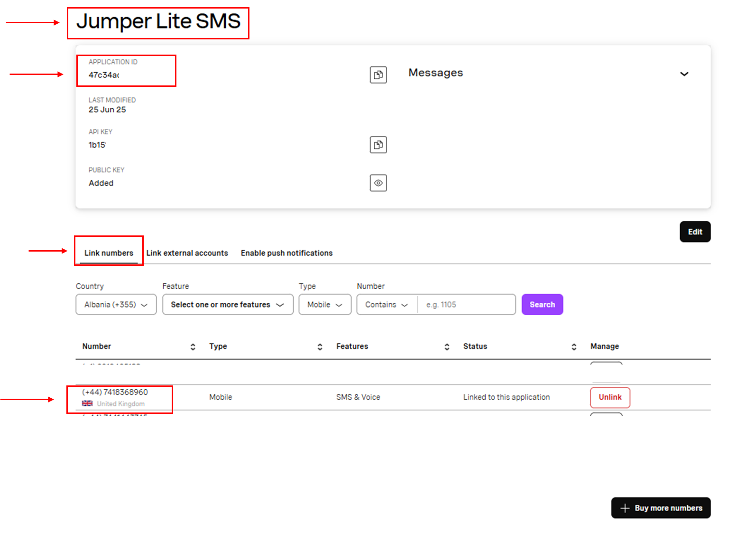
Task: Open the Country dropdown showing Albania
Action: [x=116, y=304]
